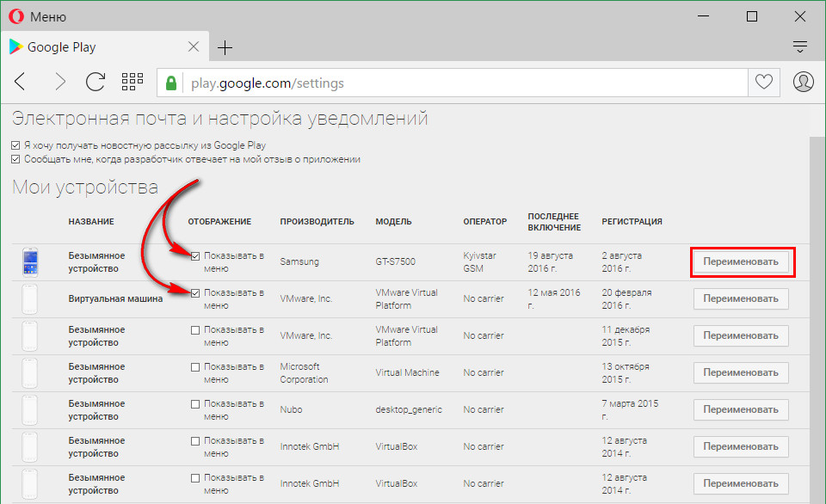Image resolution: width=826 pixels, height=504 pixels.
Task: Uncheck the Google Play newsletter checkbox
Action: [15, 145]
